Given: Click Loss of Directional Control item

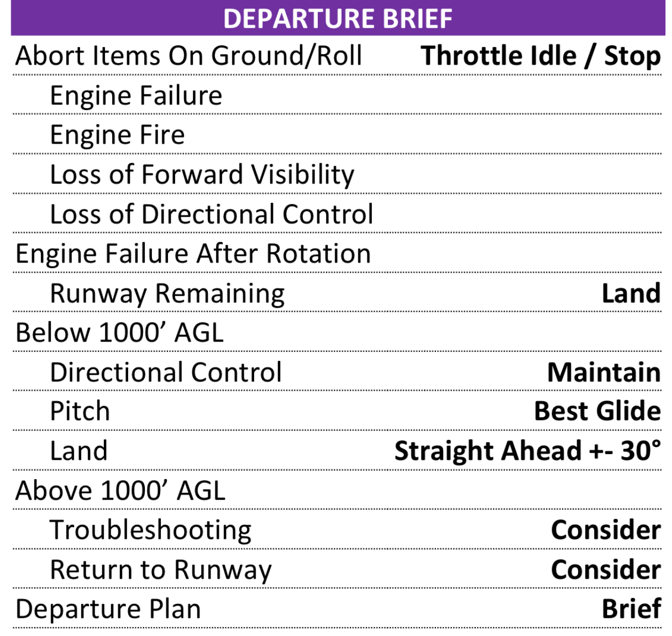Looking at the screenshot, I should pyautogui.click(x=211, y=214).
